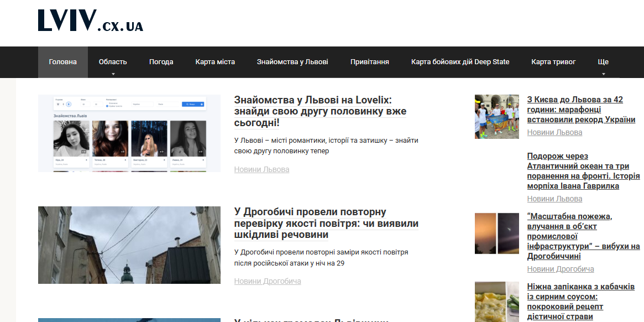Select Привітання in the navigation bar
This screenshot has height=322, width=644.
point(370,62)
